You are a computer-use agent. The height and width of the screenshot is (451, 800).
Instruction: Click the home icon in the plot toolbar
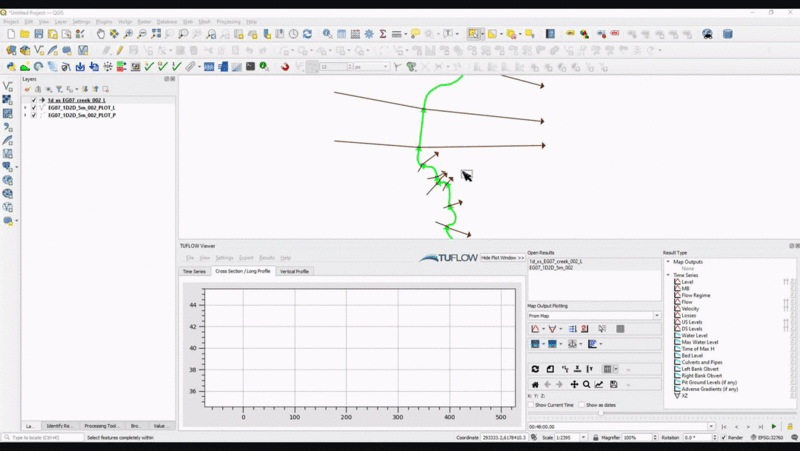point(535,384)
